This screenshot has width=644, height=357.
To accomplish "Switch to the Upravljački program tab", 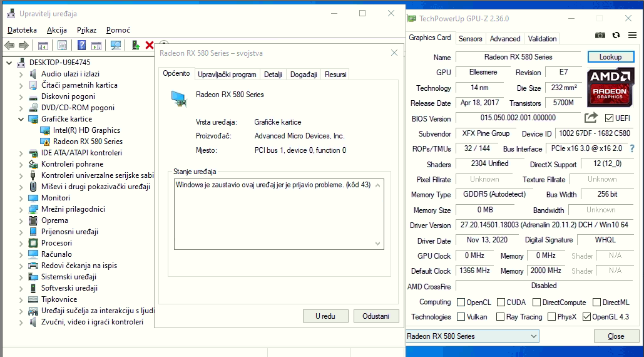I will pos(227,75).
